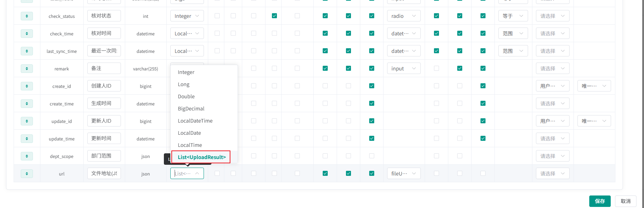Click the sort handle for the remark row
The height and width of the screenshot is (208, 644).
[27, 69]
